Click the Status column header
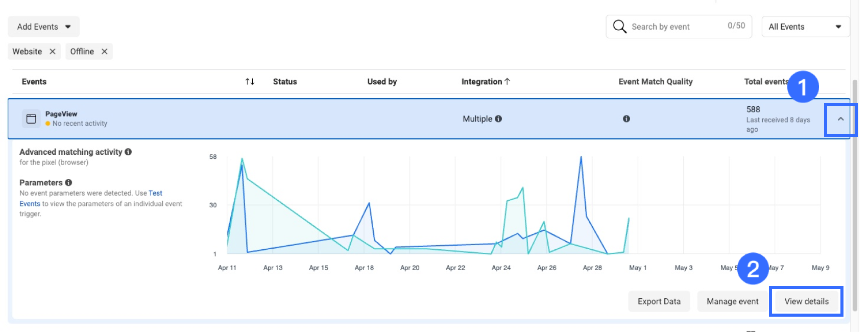Viewport: 868px width, 332px height. click(284, 82)
